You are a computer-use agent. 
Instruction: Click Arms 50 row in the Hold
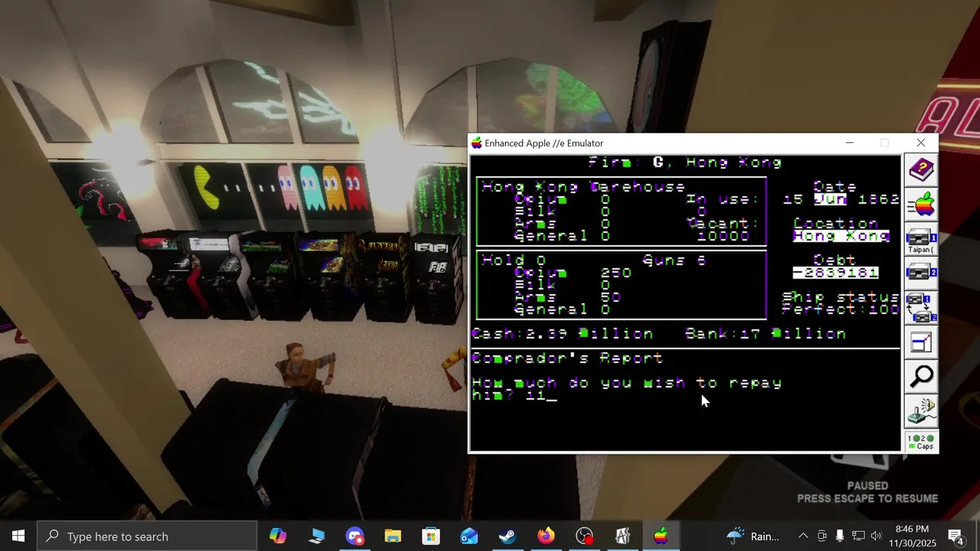[567, 297]
